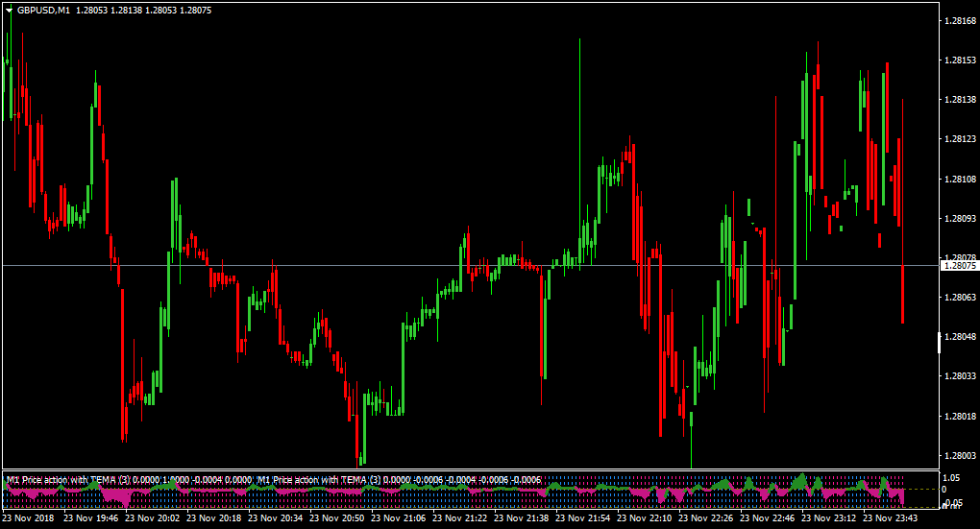Click the GBPUSD,M1 symbol title
980x529 pixels.
43,11
